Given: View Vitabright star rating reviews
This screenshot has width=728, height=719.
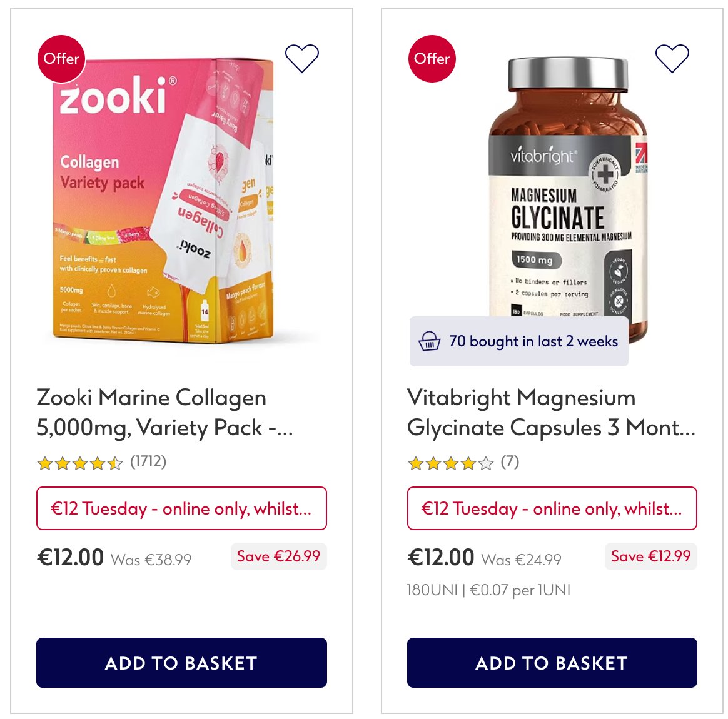Looking at the screenshot, I should coord(450,463).
